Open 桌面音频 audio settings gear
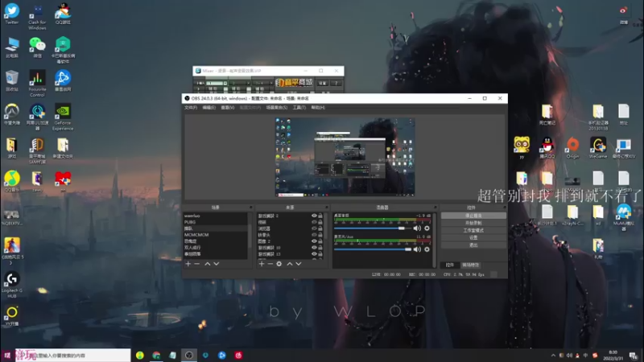The width and height of the screenshot is (644, 362). [427, 228]
